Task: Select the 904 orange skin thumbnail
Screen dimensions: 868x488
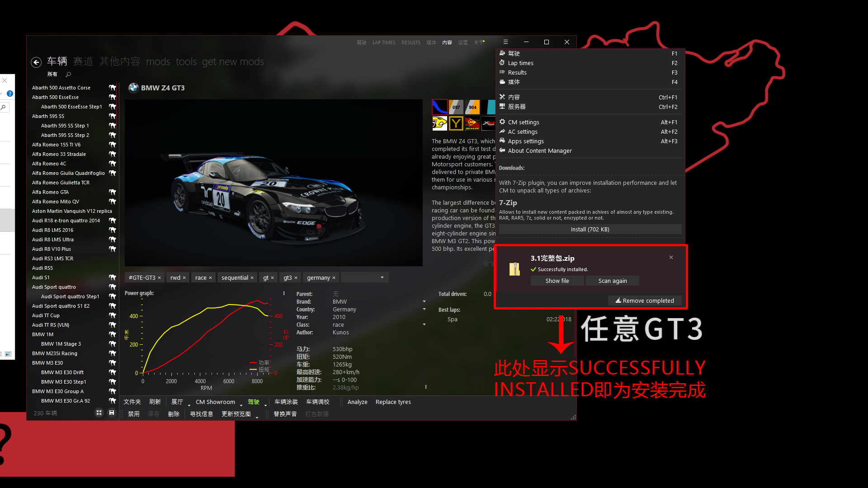Action: (472, 107)
